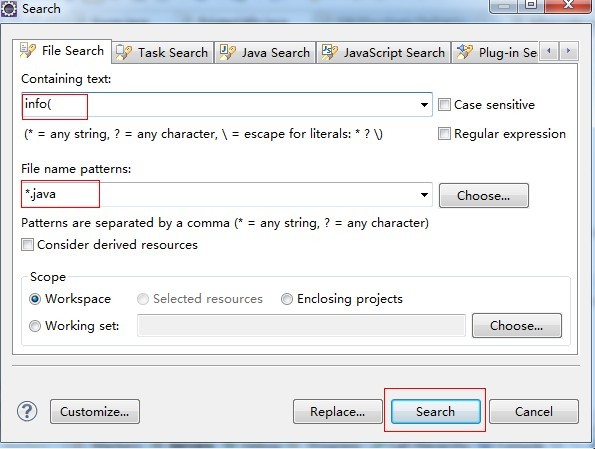Switch to the Java Search tab
This screenshot has height=449, width=595.
coord(265,52)
